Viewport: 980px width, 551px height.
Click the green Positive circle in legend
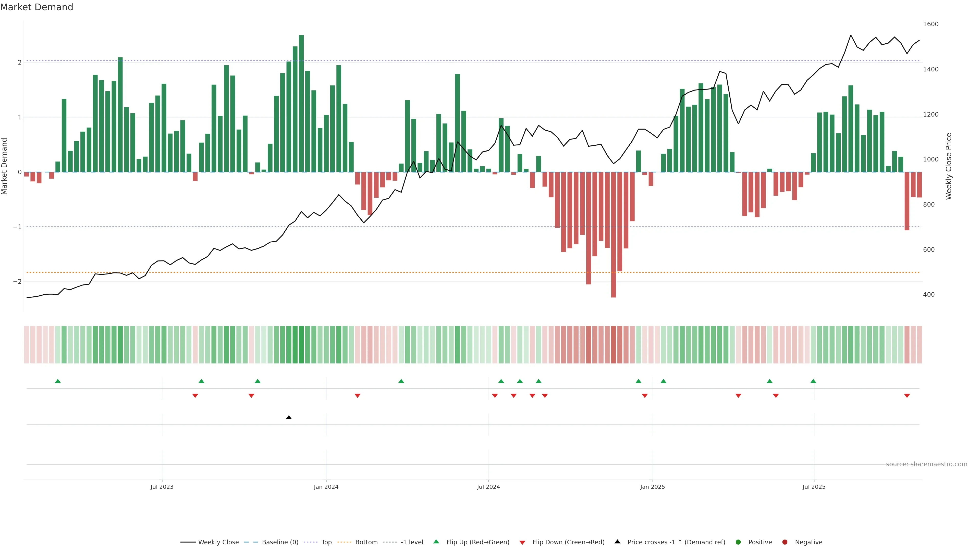click(x=738, y=542)
